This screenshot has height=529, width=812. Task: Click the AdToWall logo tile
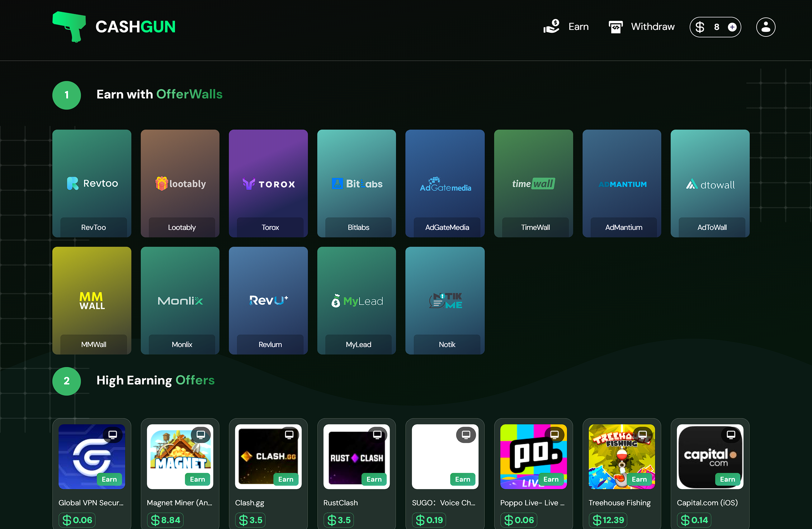point(710,184)
